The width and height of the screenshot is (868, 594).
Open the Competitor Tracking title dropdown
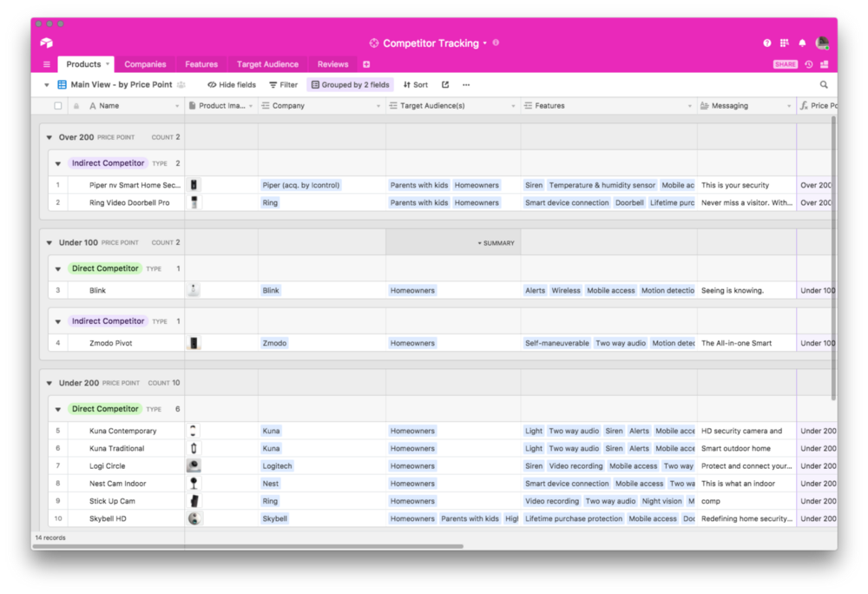pos(485,43)
